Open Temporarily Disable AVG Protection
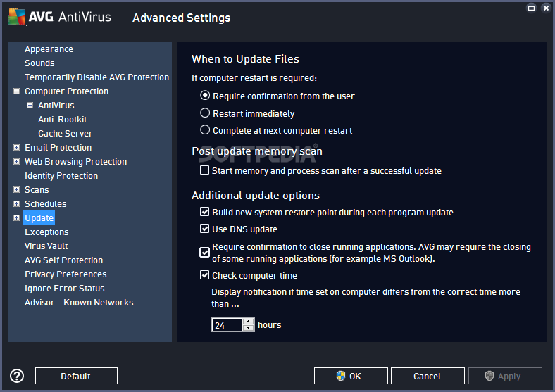This screenshot has height=392, width=555. click(x=96, y=77)
